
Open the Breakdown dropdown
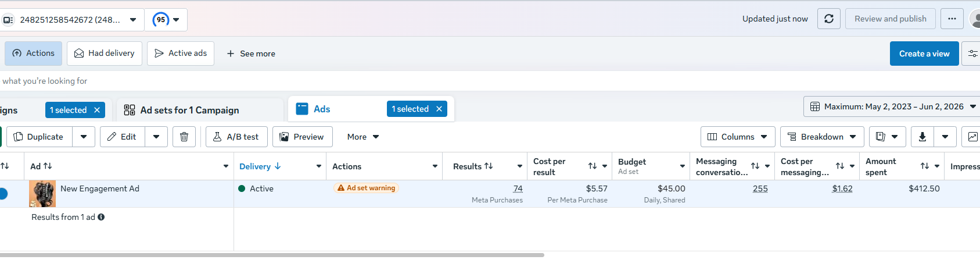(822, 137)
